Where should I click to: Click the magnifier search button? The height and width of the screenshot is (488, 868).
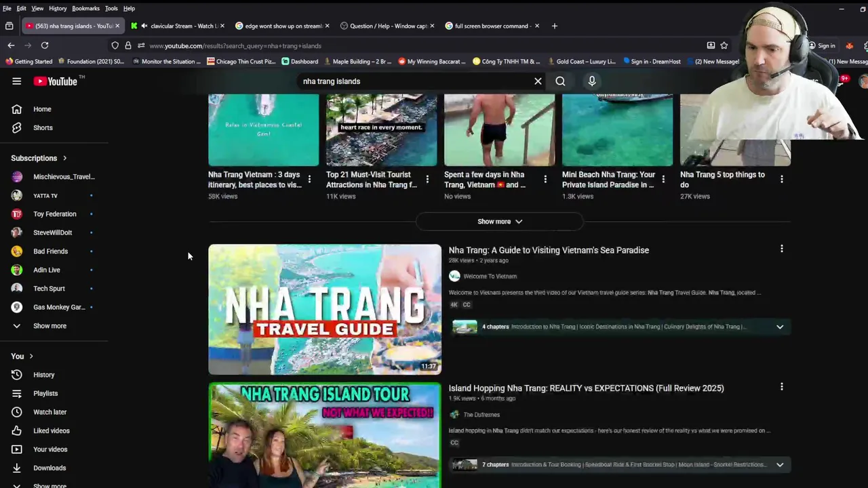[x=560, y=81]
